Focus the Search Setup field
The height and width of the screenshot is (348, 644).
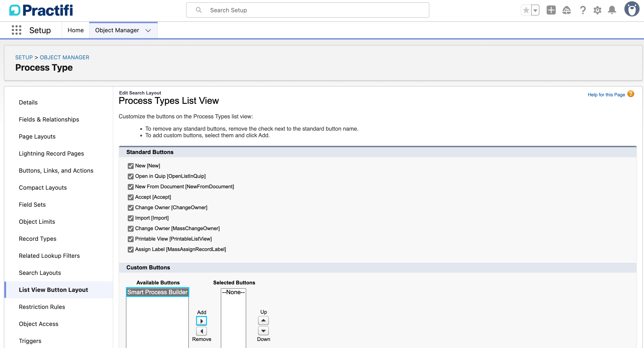(x=307, y=10)
